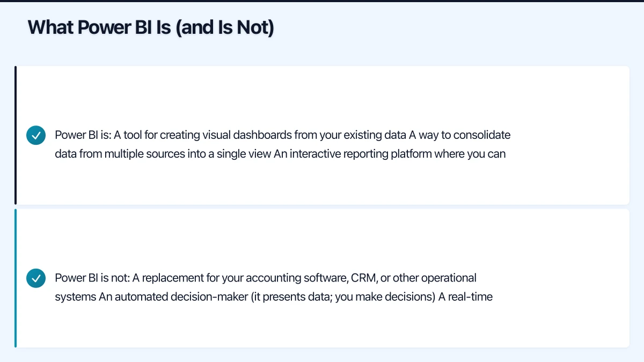Click the "Power BI is not:" opening label
Viewport: 644px width, 362px height.
tap(92, 278)
